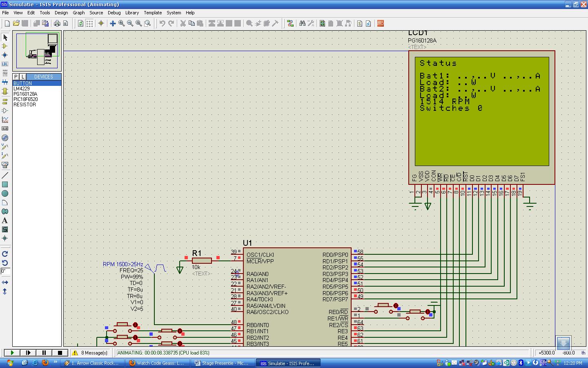Stop the running simulation
The height and width of the screenshot is (368, 588).
point(60,352)
